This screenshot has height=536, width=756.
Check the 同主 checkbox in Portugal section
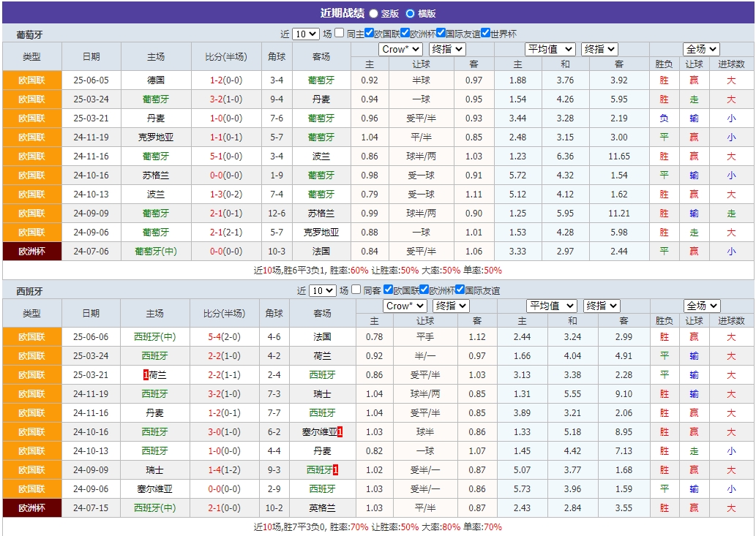click(339, 32)
